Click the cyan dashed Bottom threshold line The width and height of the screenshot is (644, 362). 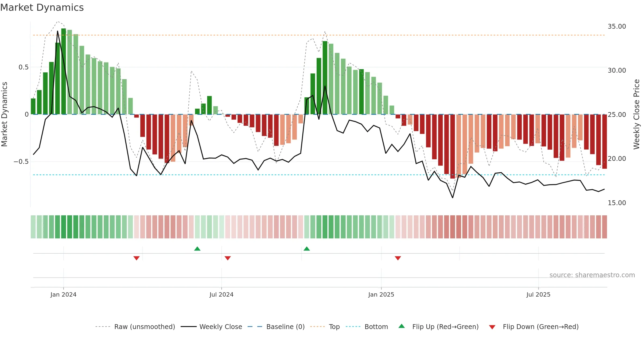(319, 175)
